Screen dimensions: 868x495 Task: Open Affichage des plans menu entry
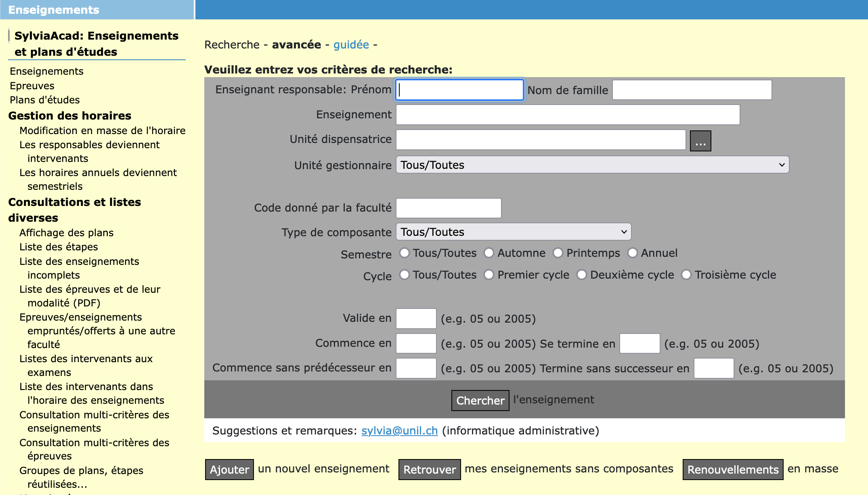[67, 233]
